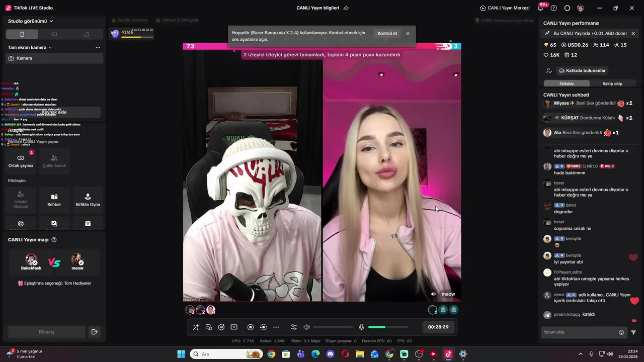Image resolution: width=644 pixels, height=362 pixels.
Task: Click berat's comment 'soyunma cezalı mı'
Action: point(573,228)
